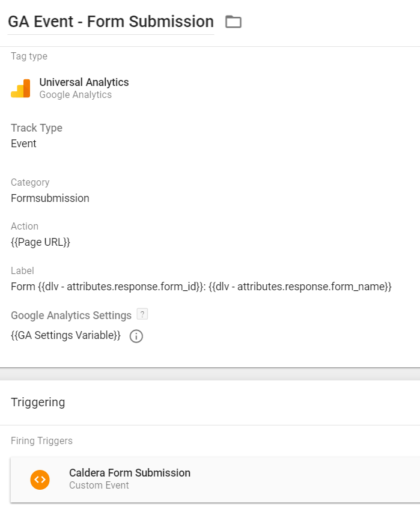Click the Universal Analytics tag type title
This screenshot has height=512, width=420.
coord(84,82)
